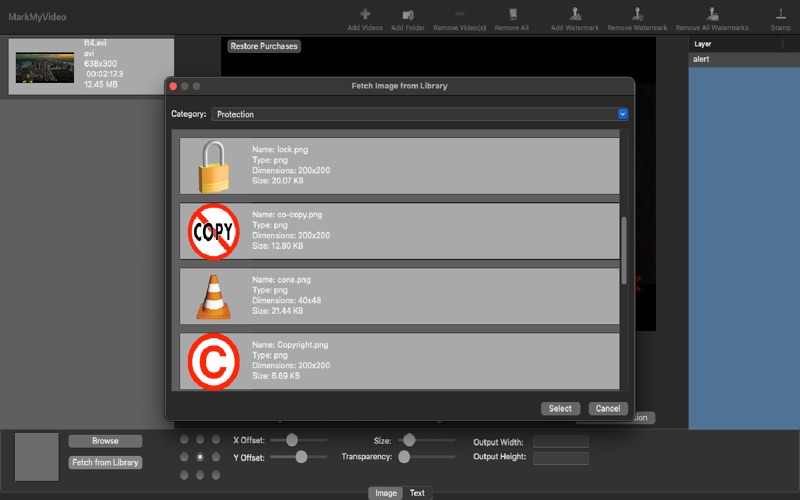Screen dimensions: 800x500
Task: Click the '638x300' video resolution text
Action: click(x=101, y=64)
